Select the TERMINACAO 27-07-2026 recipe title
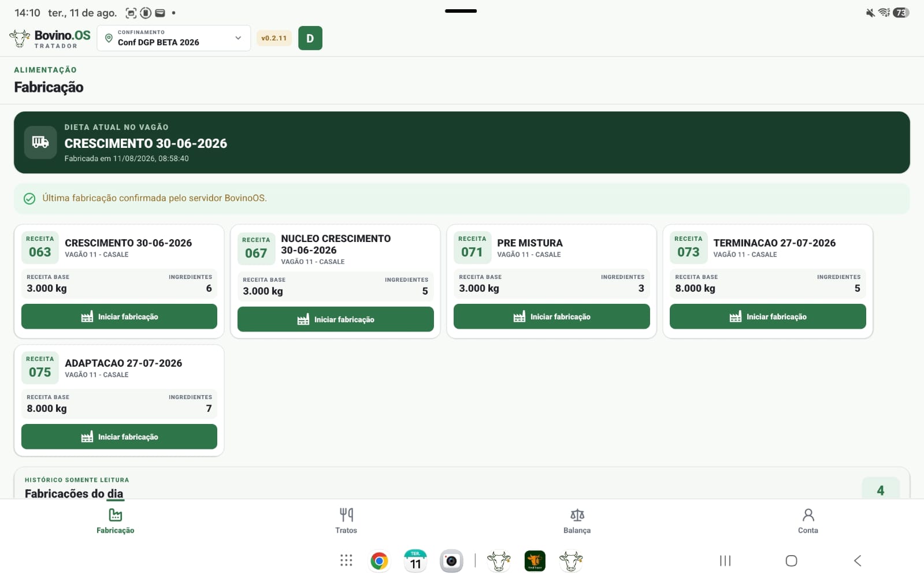924x577 pixels. [x=774, y=243]
